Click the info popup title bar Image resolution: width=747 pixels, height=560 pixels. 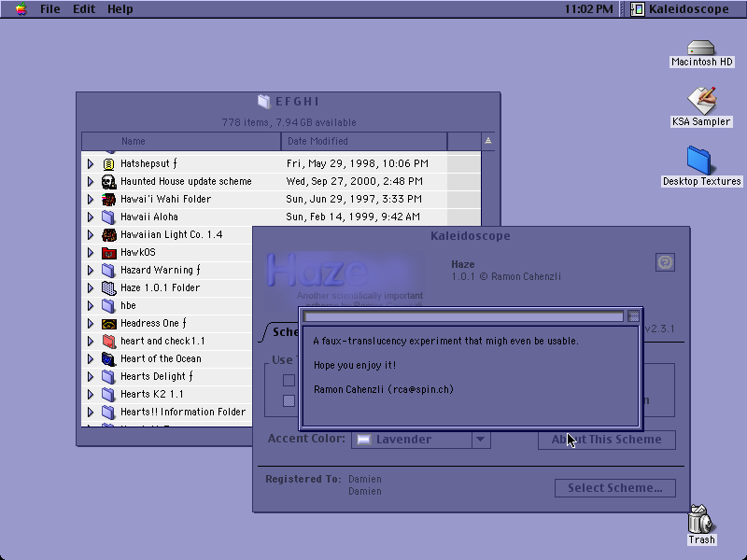click(x=463, y=316)
